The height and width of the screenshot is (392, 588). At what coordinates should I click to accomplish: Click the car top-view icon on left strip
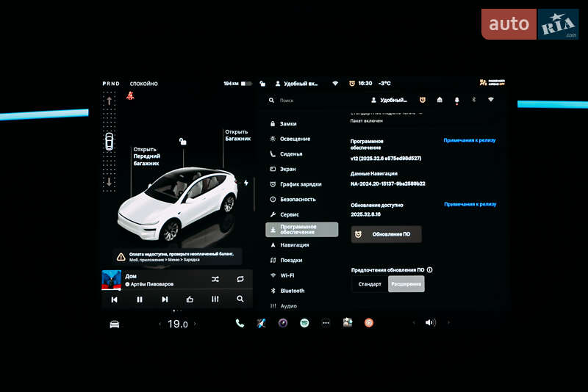(109, 141)
